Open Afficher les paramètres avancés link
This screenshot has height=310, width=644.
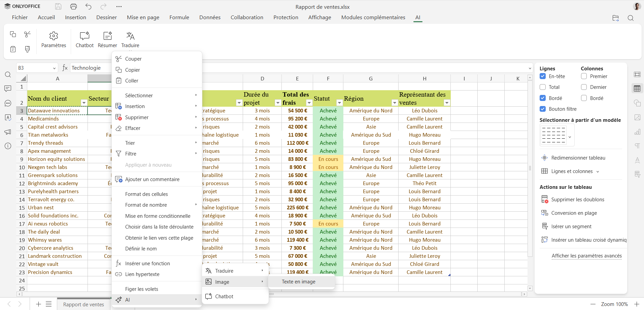tap(586, 256)
